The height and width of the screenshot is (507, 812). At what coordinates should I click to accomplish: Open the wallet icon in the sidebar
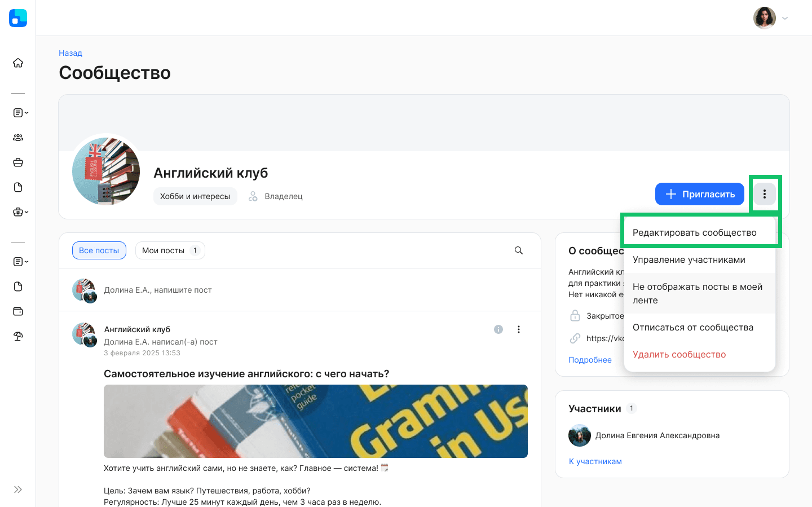click(x=17, y=311)
